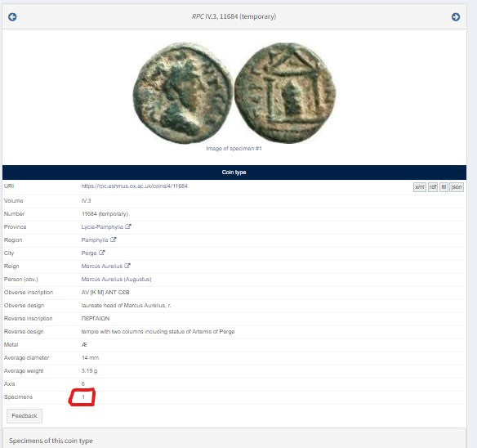
Task: Follow the Perge city link
Action: pos(89,253)
